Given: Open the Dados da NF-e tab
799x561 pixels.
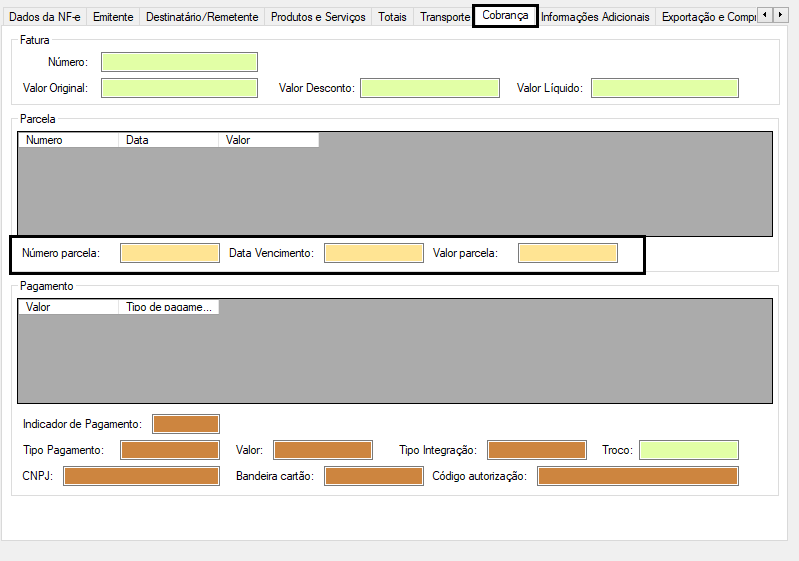Looking at the screenshot, I should click(x=45, y=17).
